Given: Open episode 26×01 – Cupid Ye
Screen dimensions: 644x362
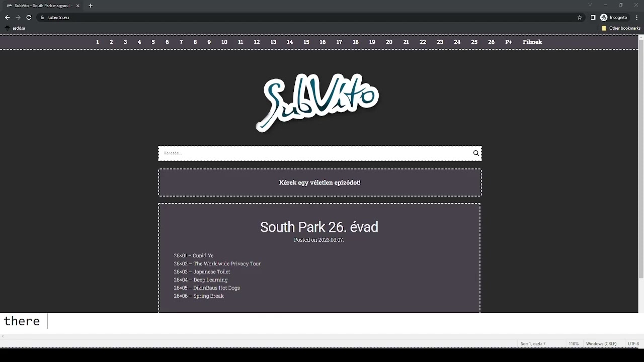Looking at the screenshot, I should point(194,255).
